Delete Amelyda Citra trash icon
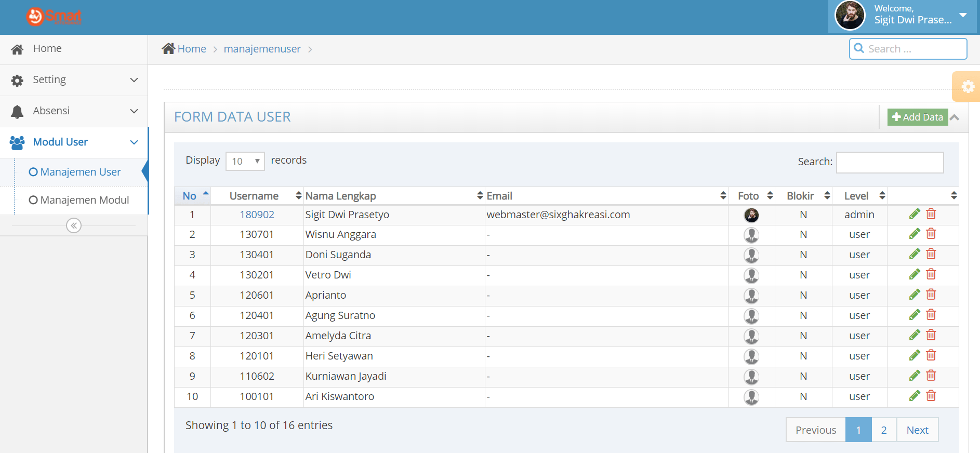The width and height of the screenshot is (980, 453). pyautogui.click(x=931, y=336)
